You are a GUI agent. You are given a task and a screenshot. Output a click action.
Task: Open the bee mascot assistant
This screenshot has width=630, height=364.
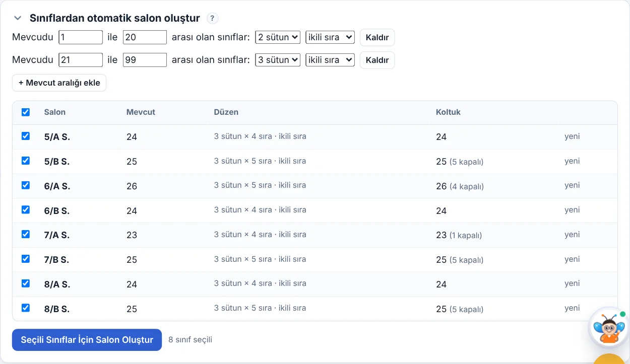[609, 327]
